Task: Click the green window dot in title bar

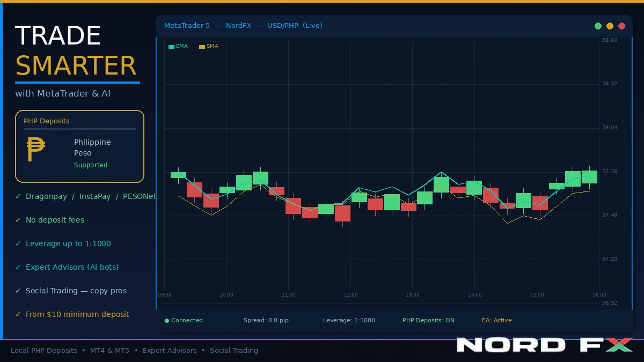Action: 598,26
